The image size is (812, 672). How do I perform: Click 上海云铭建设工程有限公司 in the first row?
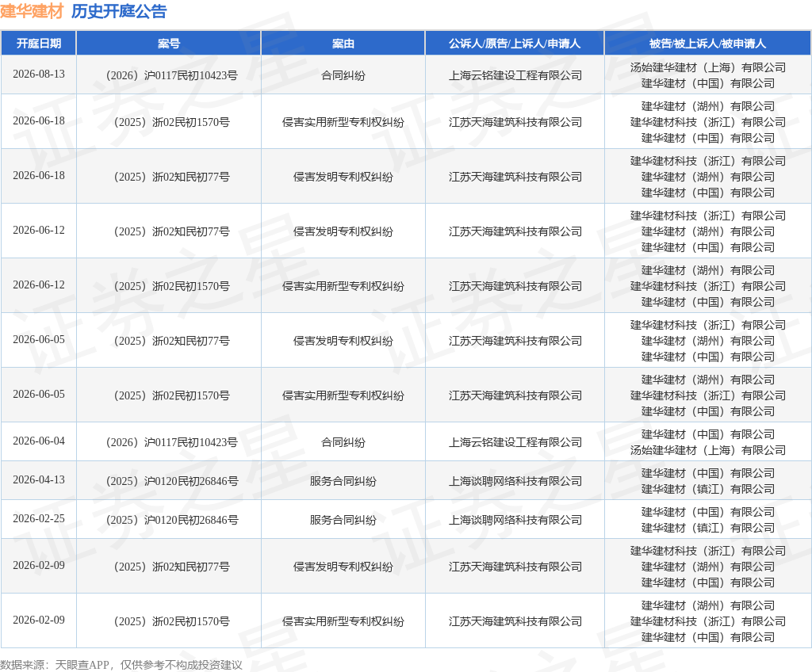click(515, 75)
